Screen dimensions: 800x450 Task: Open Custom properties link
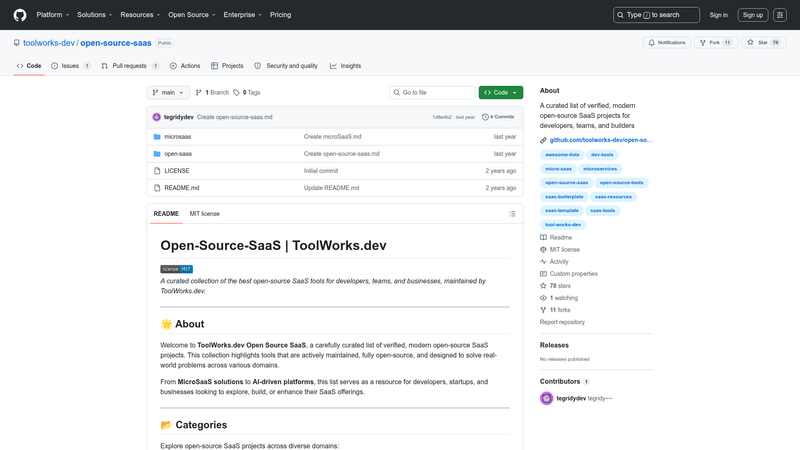pyautogui.click(x=569, y=274)
